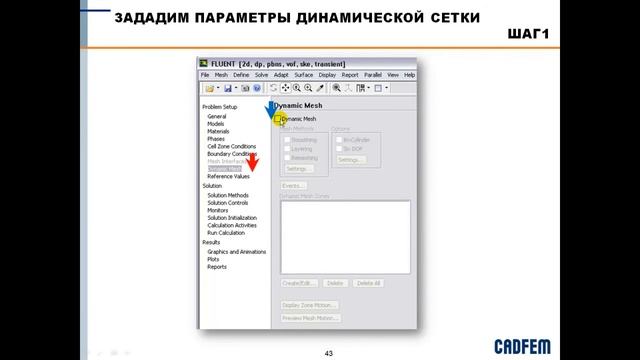This screenshot has height=360, width=640.
Task: Select the probe tool icon
Action: coord(320,88)
